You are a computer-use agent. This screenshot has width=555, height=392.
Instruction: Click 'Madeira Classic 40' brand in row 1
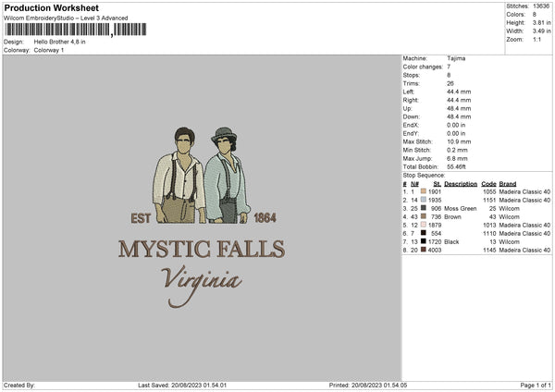pos(524,191)
